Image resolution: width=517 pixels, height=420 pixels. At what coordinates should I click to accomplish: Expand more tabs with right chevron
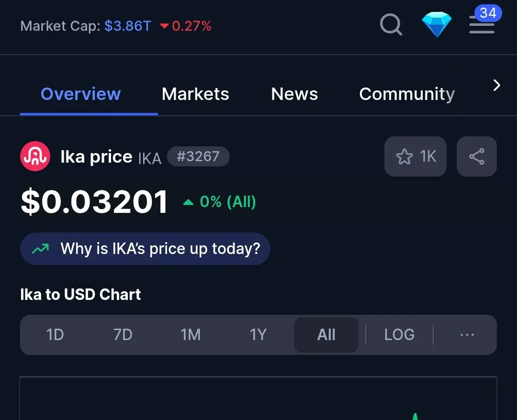(496, 85)
